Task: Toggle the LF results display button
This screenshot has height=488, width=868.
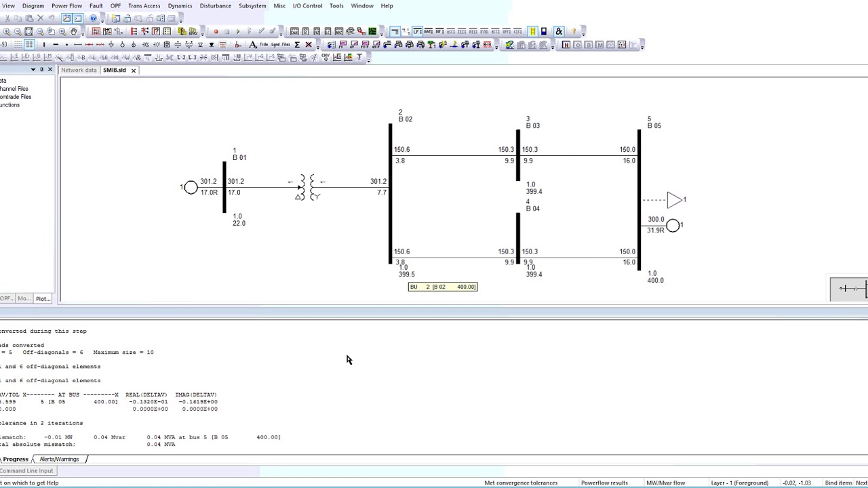Action: [417, 31]
